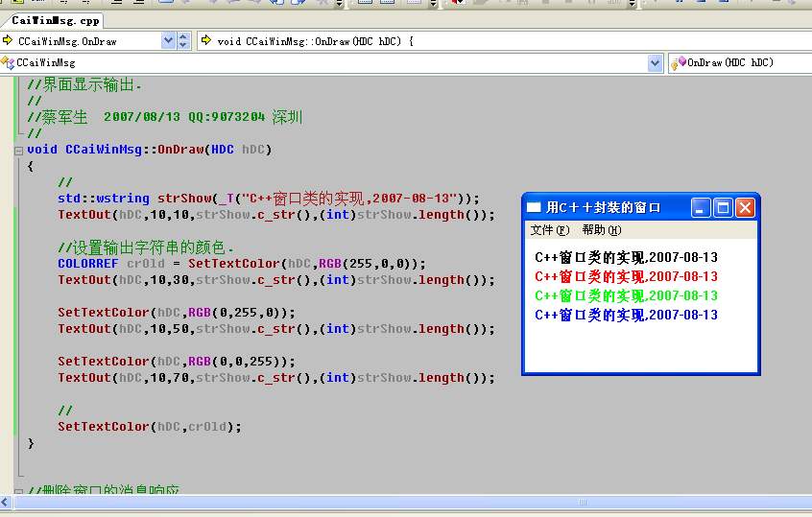Click the SetTextColor(hDC,RGB(0,255,0)) line
Image resolution: width=812 pixels, height=517 pixels.
pyautogui.click(x=177, y=313)
